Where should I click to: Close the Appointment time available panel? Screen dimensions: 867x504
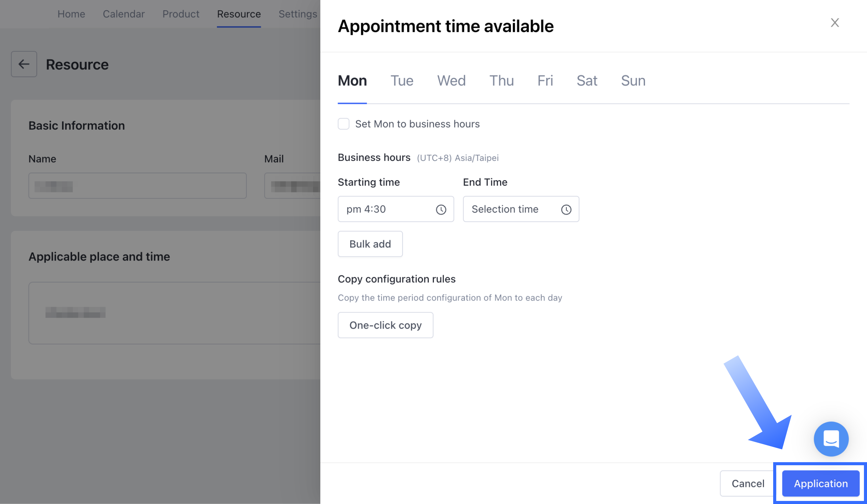point(835,23)
